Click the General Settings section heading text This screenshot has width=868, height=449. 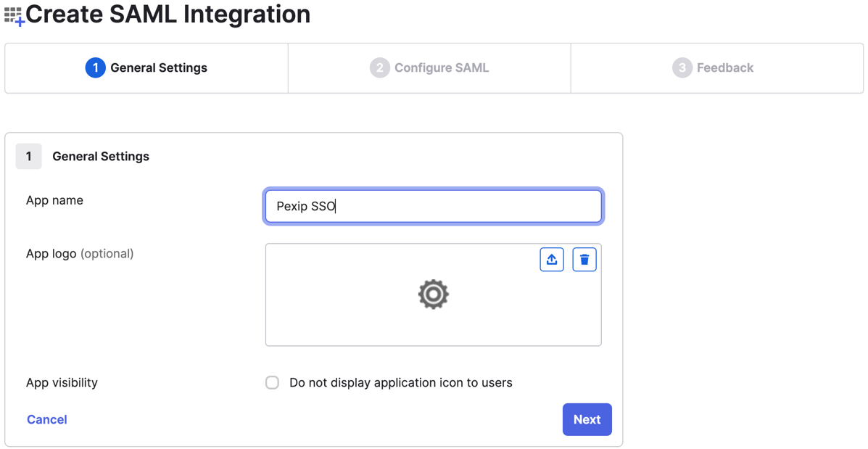pos(101,157)
